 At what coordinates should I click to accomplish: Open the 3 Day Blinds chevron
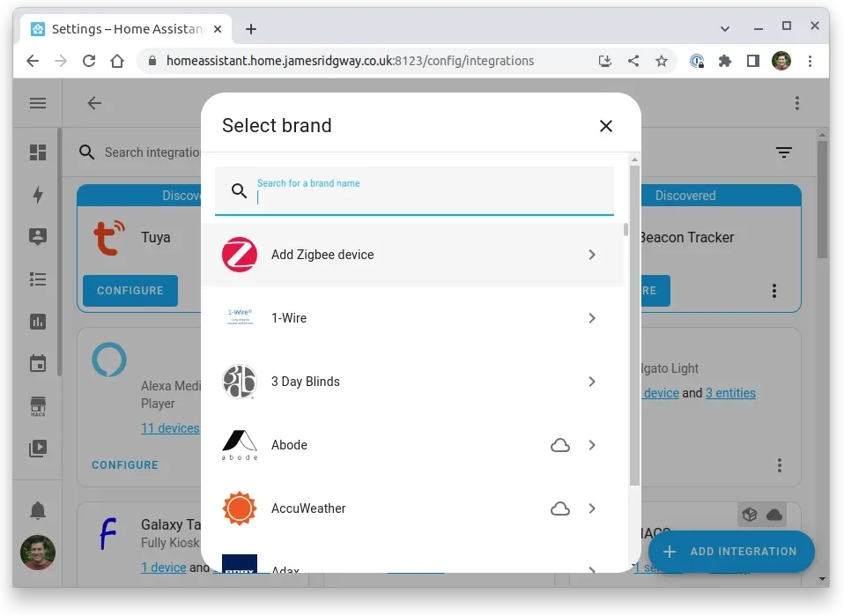pos(591,382)
